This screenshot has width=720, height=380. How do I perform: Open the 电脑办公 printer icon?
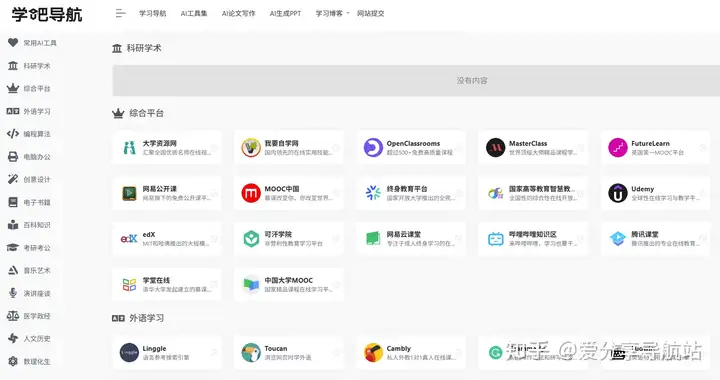[13, 156]
